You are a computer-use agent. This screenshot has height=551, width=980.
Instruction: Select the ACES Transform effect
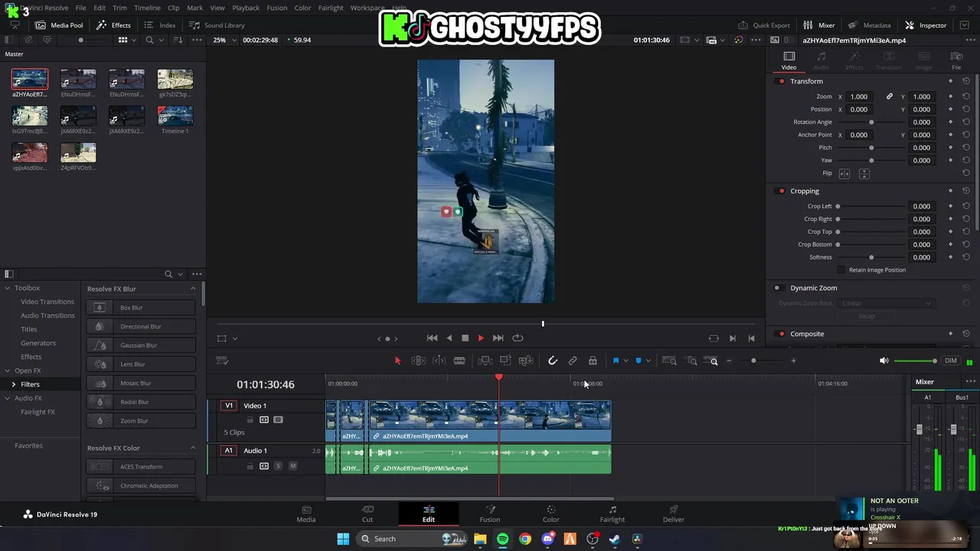[141, 467]
